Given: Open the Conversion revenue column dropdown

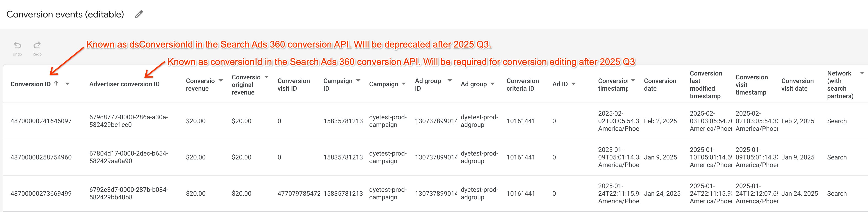Looking at the screenshot, I should point(221,81).
